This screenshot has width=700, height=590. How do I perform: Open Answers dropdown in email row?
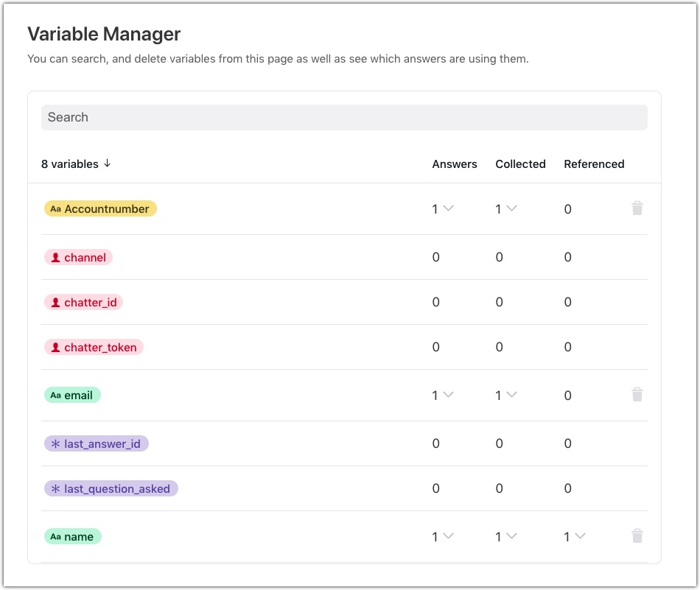pyautogui.click(x=447, y=395)
